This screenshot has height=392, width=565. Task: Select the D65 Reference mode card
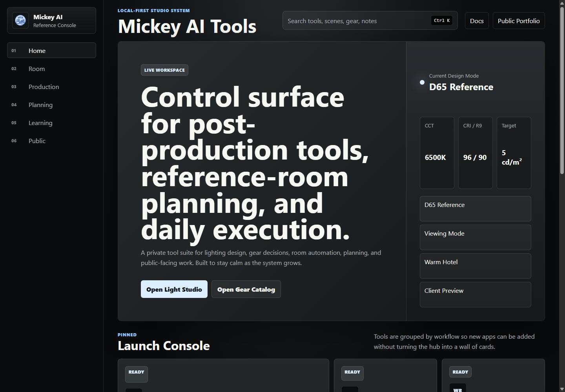pyautogui.click(x=475, y=209)
